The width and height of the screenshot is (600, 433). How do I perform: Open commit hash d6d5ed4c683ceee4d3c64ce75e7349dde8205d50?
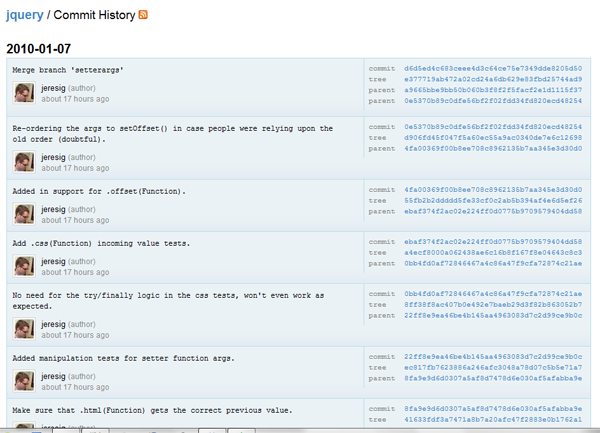point(493,68)
